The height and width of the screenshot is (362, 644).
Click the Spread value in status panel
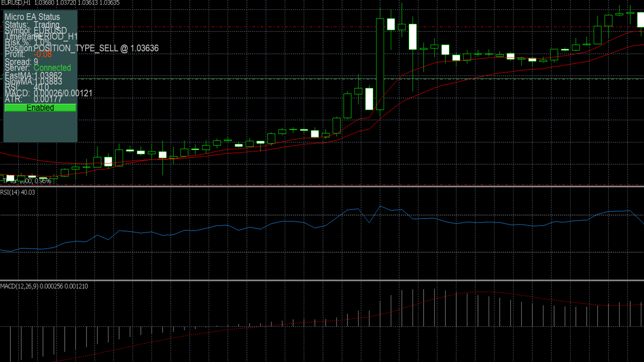tap(36, 62)
